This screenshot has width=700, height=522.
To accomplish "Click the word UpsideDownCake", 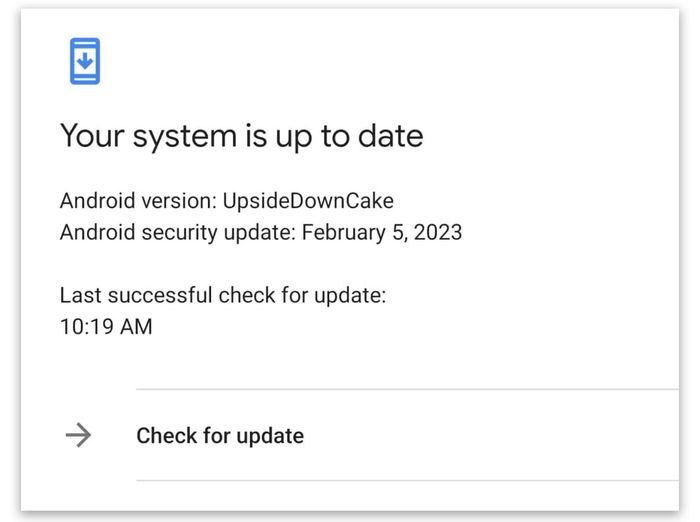I will pos(306,200).
